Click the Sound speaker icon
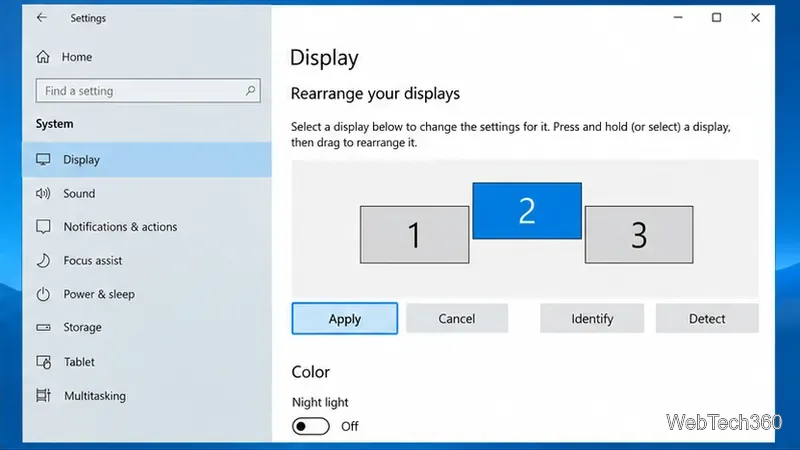 tap(43, 193)
